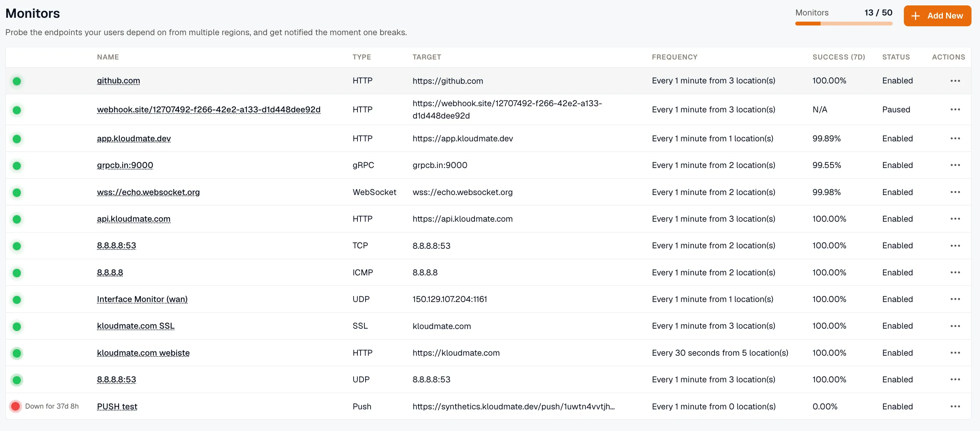Open actions menu for webhook.site monitor
980x431 pixels.
tap(955, 110)
